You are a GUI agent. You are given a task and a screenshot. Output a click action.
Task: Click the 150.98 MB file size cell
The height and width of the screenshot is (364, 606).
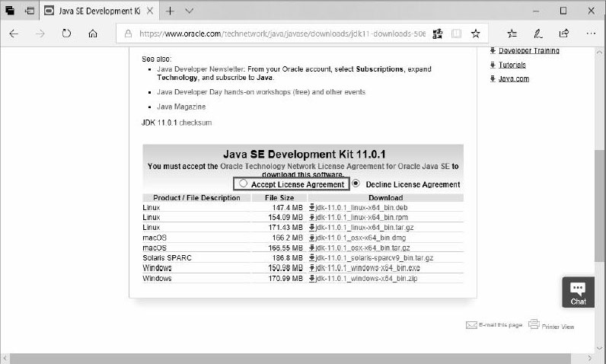(x=285, y=268)
